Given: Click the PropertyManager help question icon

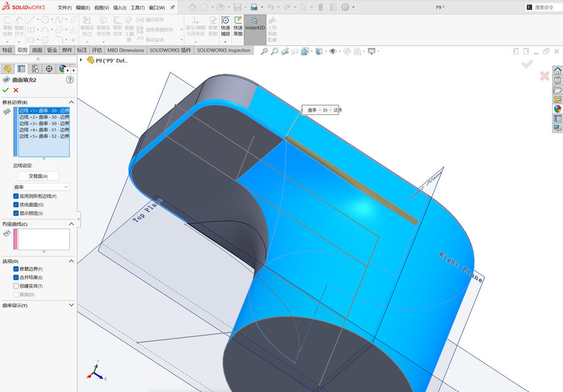Looking at the screenshot, I should [x=70, y=80].
